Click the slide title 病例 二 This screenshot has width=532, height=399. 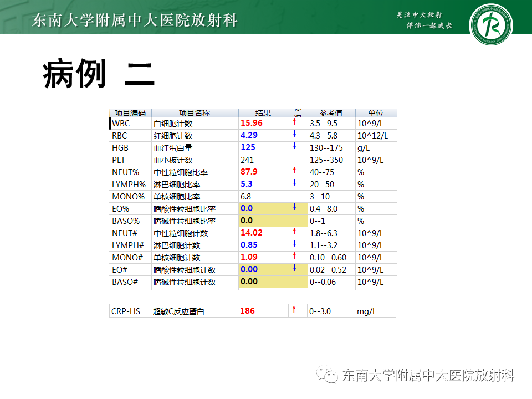[x=99, y=74]
